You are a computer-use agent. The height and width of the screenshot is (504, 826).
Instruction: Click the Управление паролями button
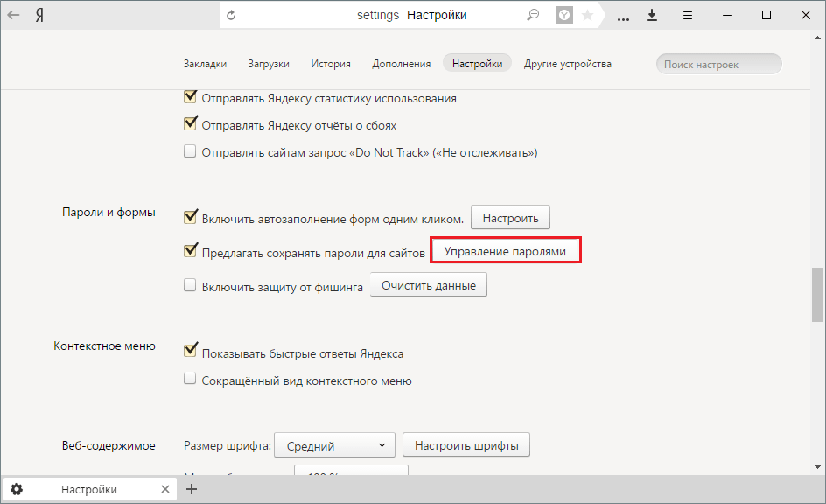(505, 251)
